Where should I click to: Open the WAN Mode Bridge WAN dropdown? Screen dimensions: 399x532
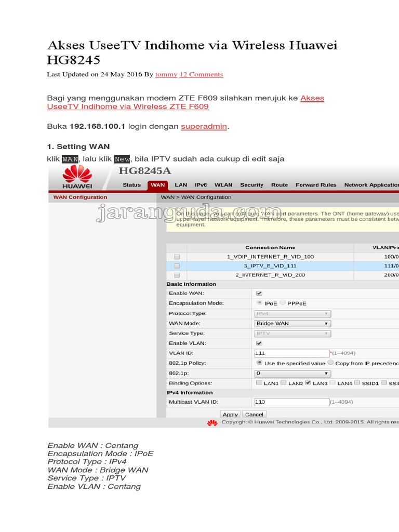(292, 323)
